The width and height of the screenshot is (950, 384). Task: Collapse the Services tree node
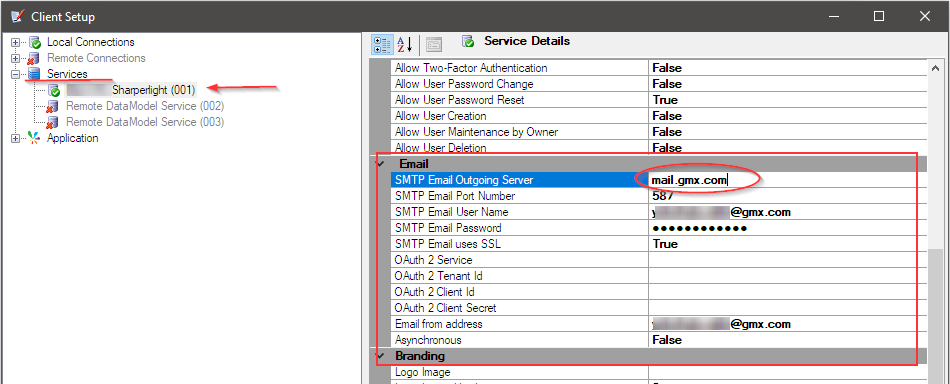point(16,74)
